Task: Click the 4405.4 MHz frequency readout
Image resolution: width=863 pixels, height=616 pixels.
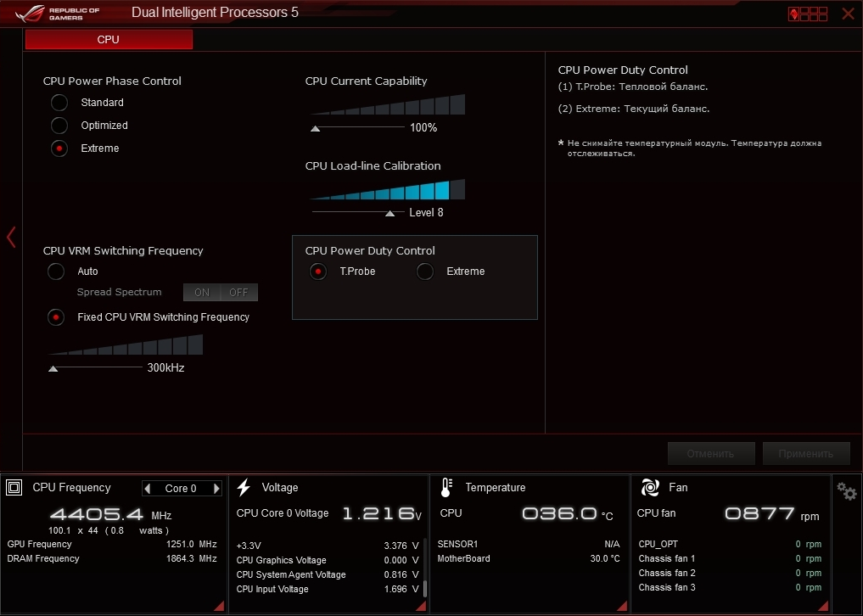Action: coord(110,515)
